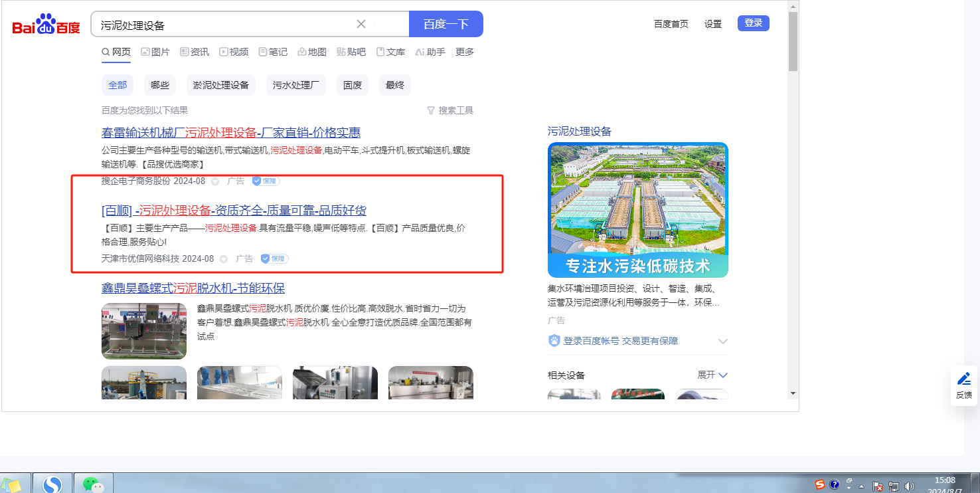
Task: Switch to the 视频 tab
Action: [x=234, y=52]
